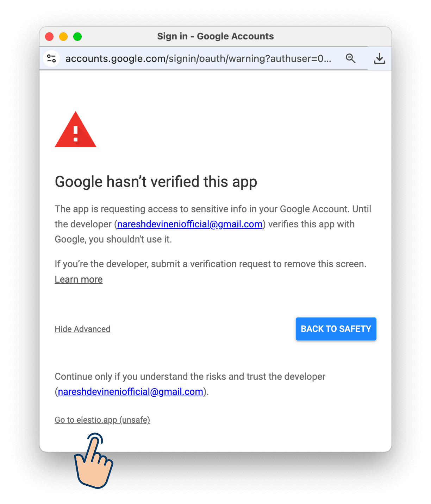Click the Sign in - Google Accounts title

pyautogui.click(x=215, y=36)
